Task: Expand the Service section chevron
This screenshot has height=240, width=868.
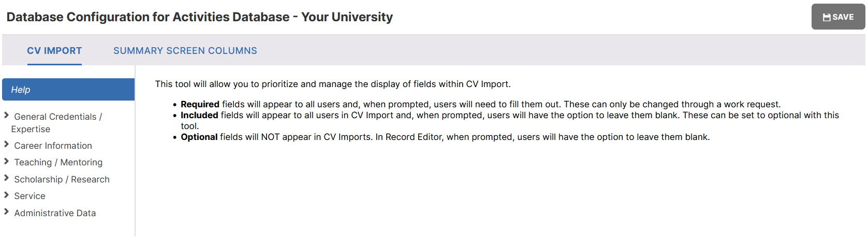Action: click(x=6, y=195)
